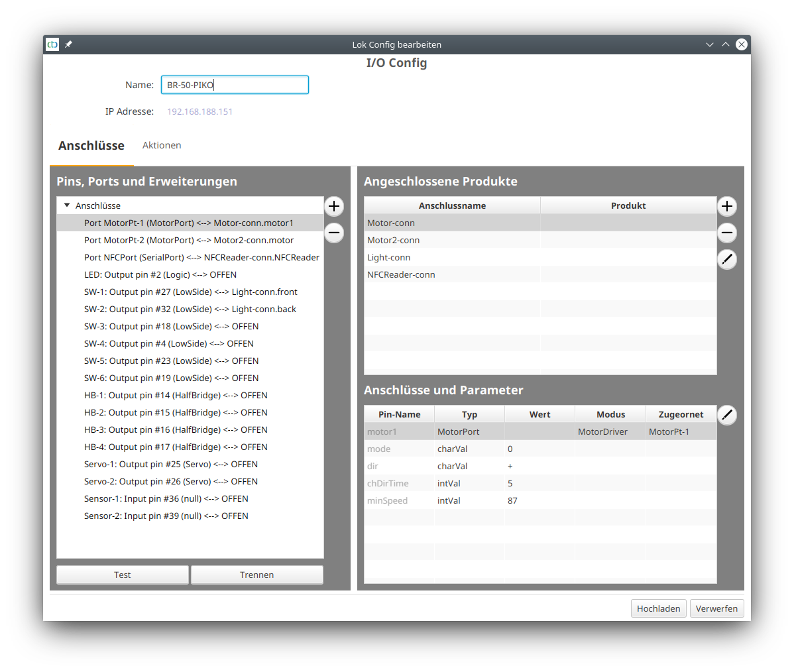Click the cb app icon in title bar

(x=52, y=44)
